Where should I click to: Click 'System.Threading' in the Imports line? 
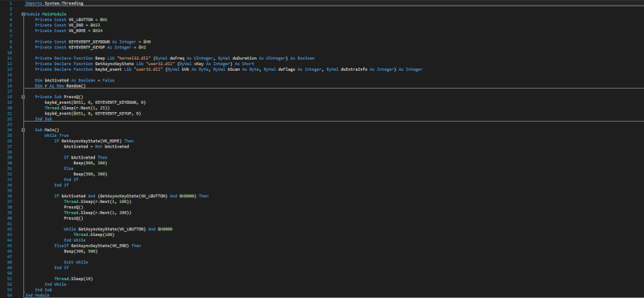pos(64,3)
